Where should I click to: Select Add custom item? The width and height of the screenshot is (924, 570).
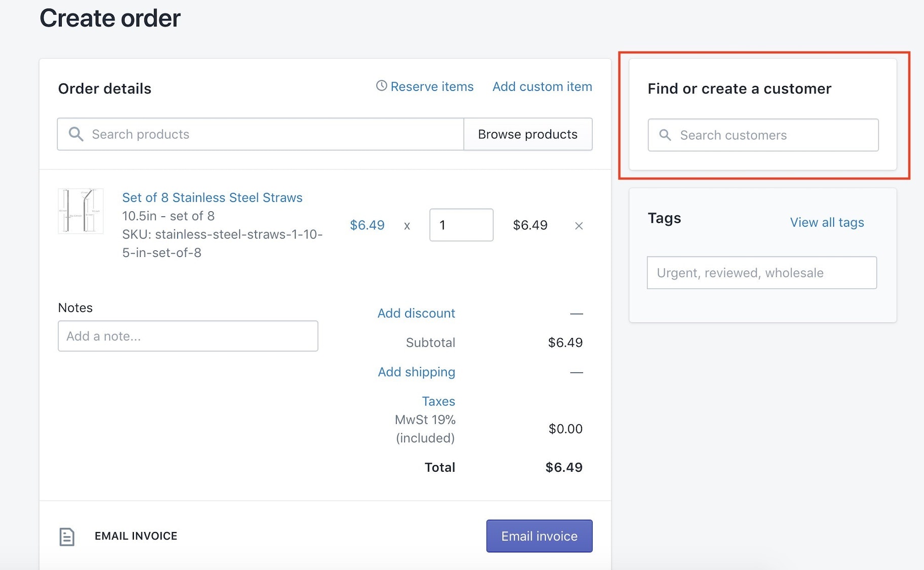click(542, 87)
